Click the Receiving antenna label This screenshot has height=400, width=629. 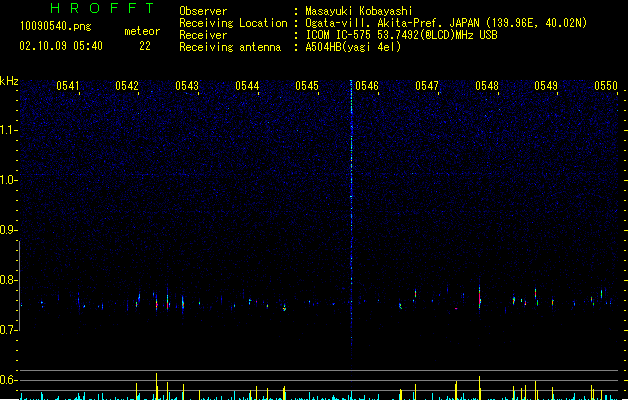pos(230,47)
